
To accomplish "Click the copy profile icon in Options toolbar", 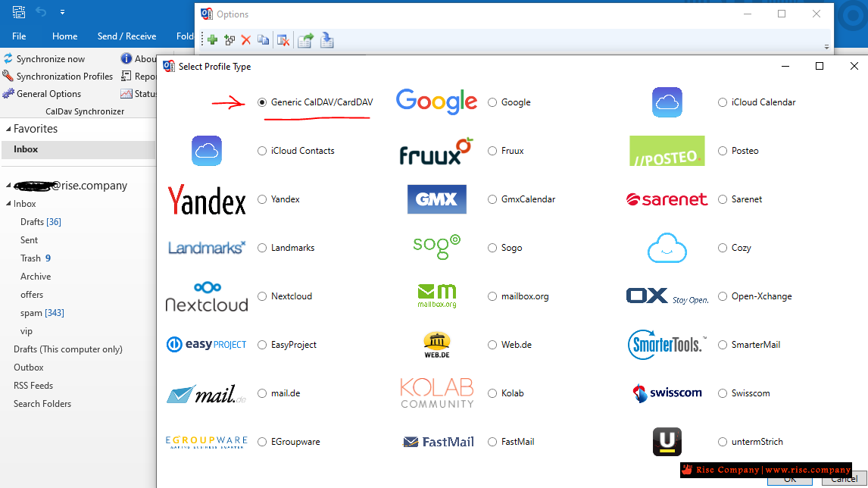I will [x=263, y=40].
